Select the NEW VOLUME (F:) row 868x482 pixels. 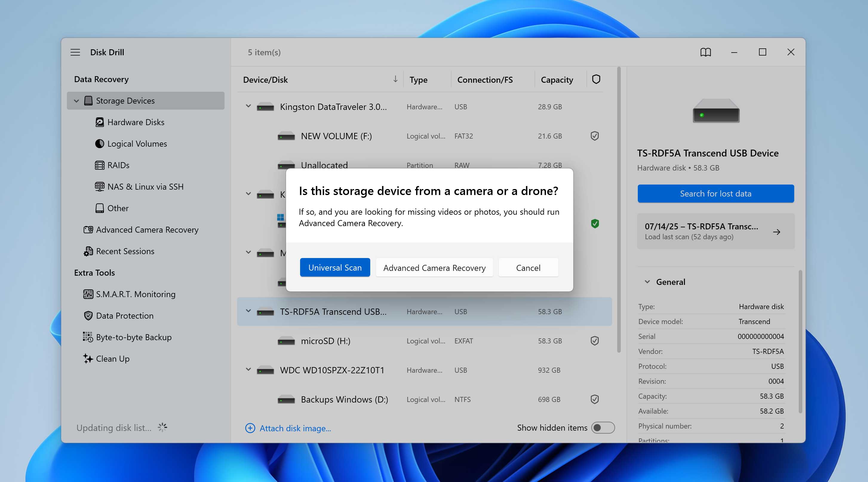click(x=424, y=136)
